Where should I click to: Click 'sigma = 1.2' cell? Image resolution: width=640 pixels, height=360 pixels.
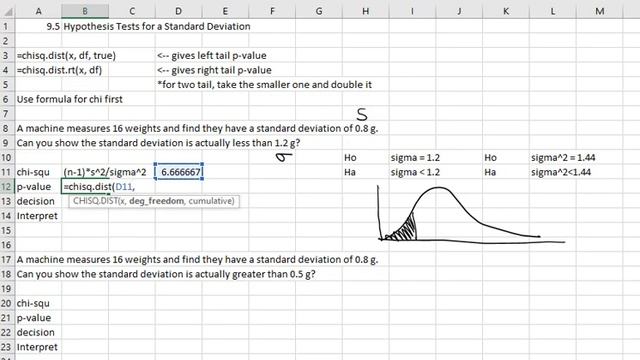(x=415, y=158)
